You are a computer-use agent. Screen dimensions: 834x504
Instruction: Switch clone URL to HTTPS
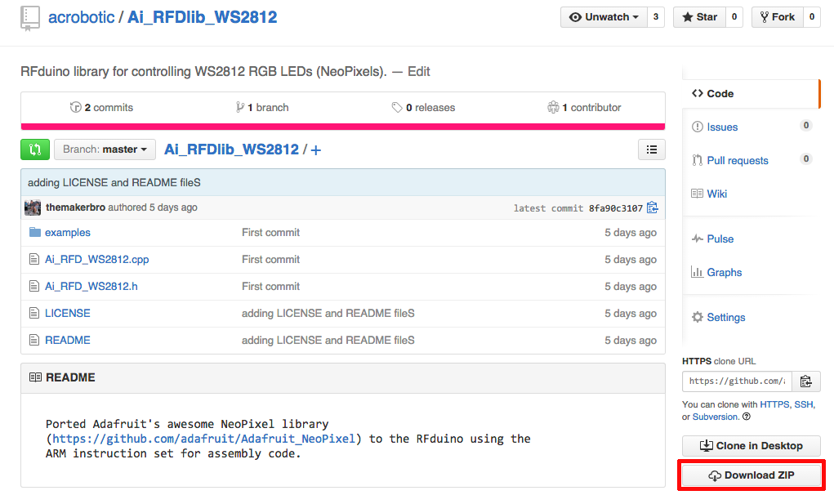774,404
